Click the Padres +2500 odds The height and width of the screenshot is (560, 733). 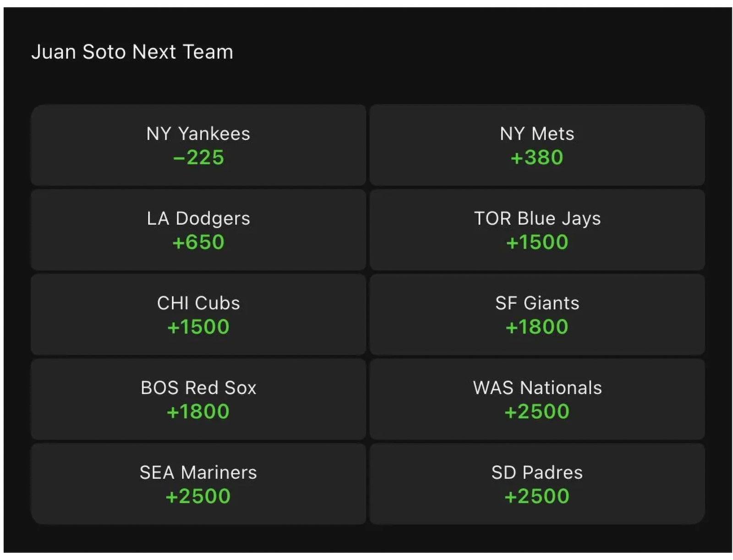[x=537, y=496]
